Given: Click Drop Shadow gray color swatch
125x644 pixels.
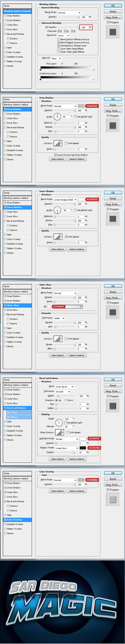Looking at the screenshot, I should click(81, 106).
